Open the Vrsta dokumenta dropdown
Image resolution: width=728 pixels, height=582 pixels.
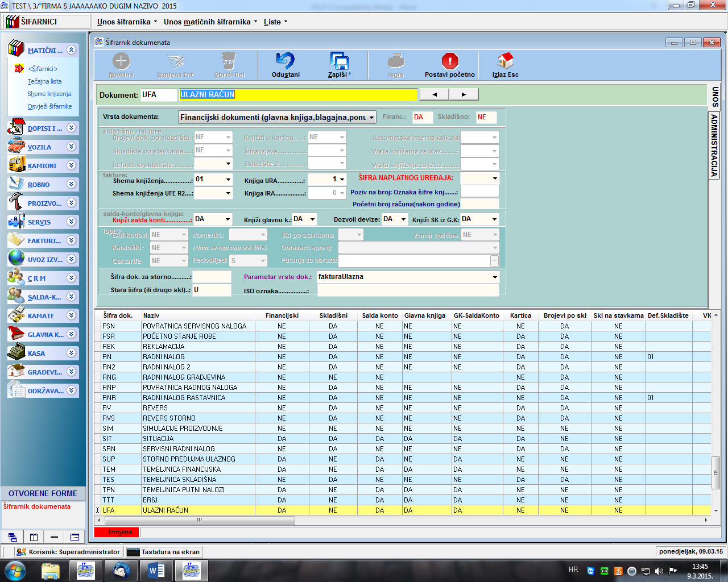[x=371, y=118]
